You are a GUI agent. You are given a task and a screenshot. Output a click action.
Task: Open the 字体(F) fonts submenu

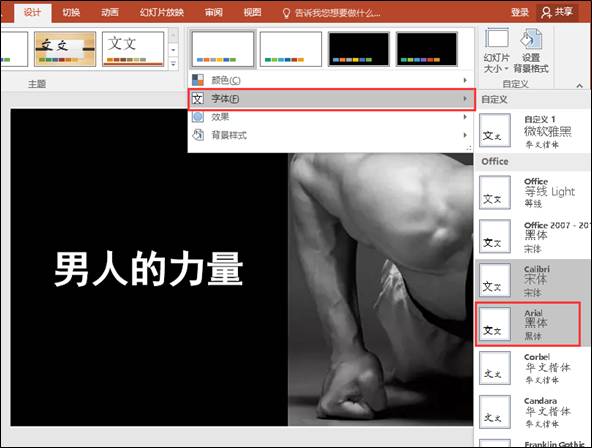[x=331, y=99]
